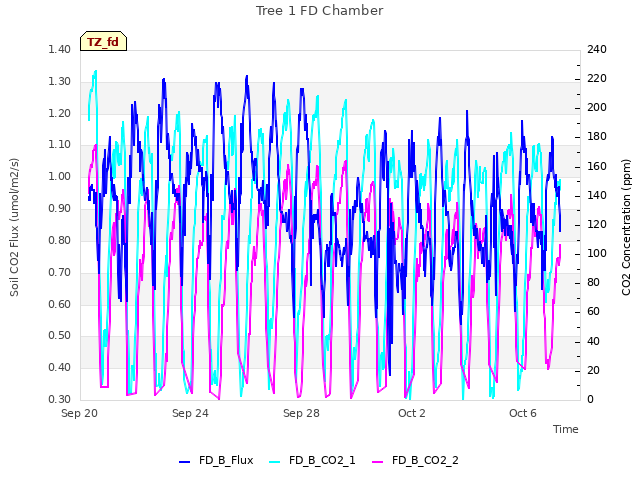Click the 140 right axis value
This screenshot has height=480, width=640.
pyautogui.click(x=597, y=196)
